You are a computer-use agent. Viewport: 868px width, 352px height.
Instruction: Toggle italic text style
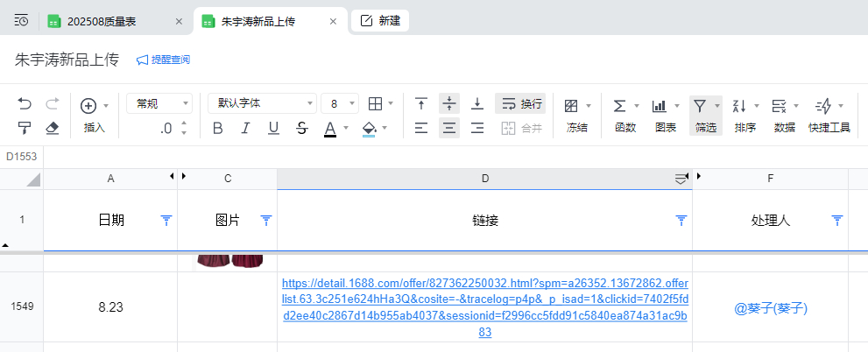(245, 129)
